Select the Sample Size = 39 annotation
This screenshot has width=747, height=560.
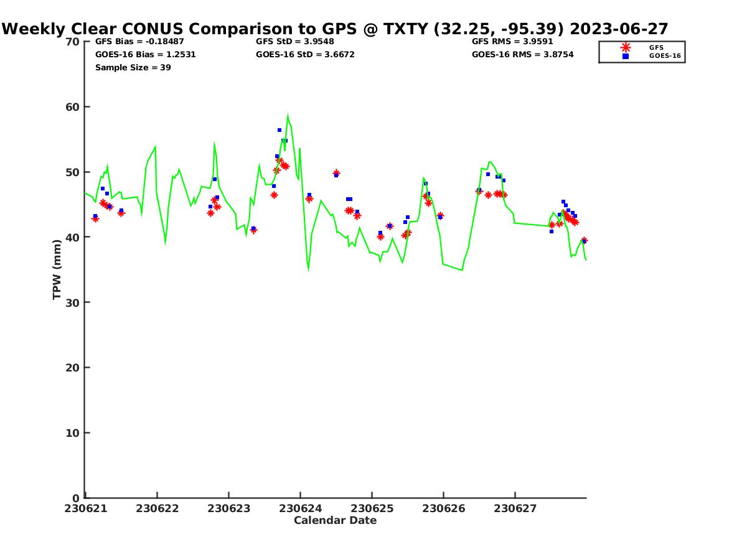coord(133,68)
